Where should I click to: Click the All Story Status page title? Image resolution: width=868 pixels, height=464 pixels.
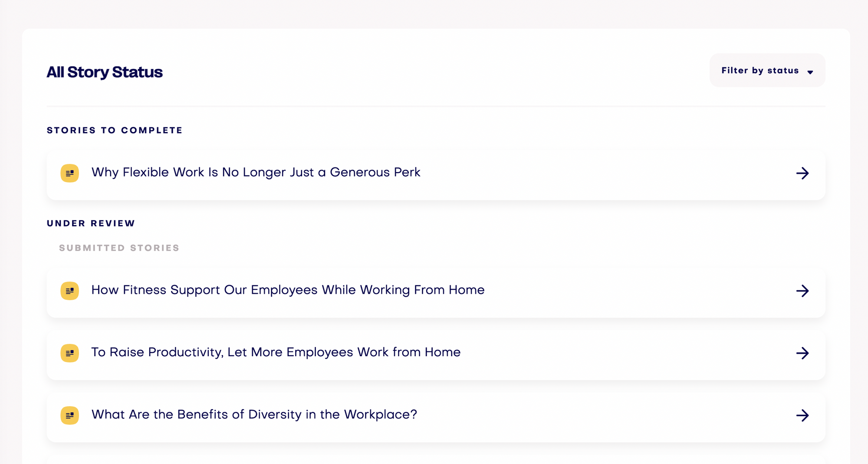click(x=105, y=72)
